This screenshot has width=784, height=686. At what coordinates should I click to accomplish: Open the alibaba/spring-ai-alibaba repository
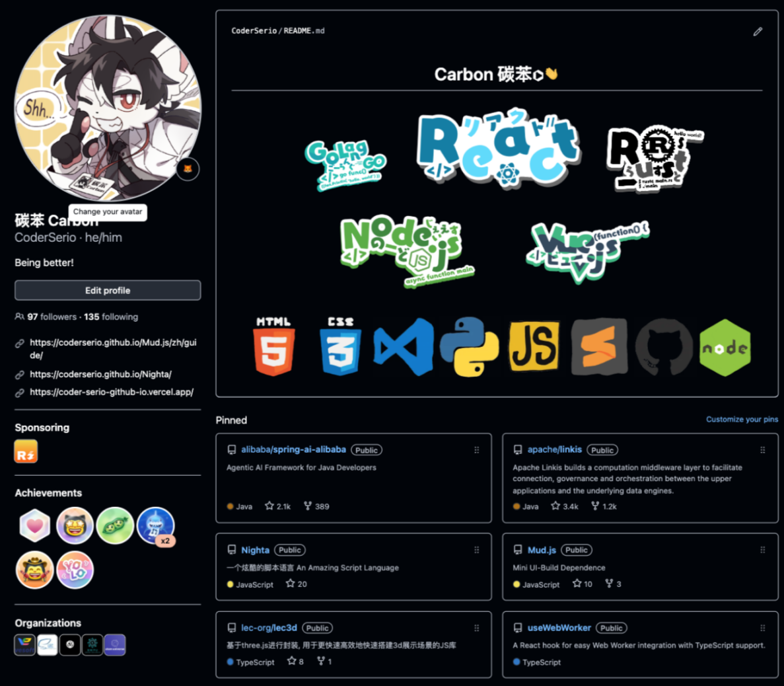tap(293, 449)
